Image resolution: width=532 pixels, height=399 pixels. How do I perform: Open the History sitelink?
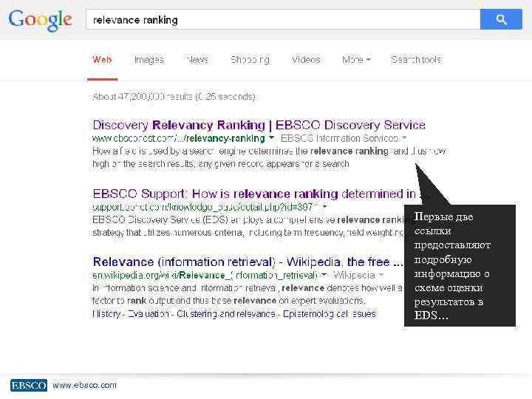[x=106, y=314]
